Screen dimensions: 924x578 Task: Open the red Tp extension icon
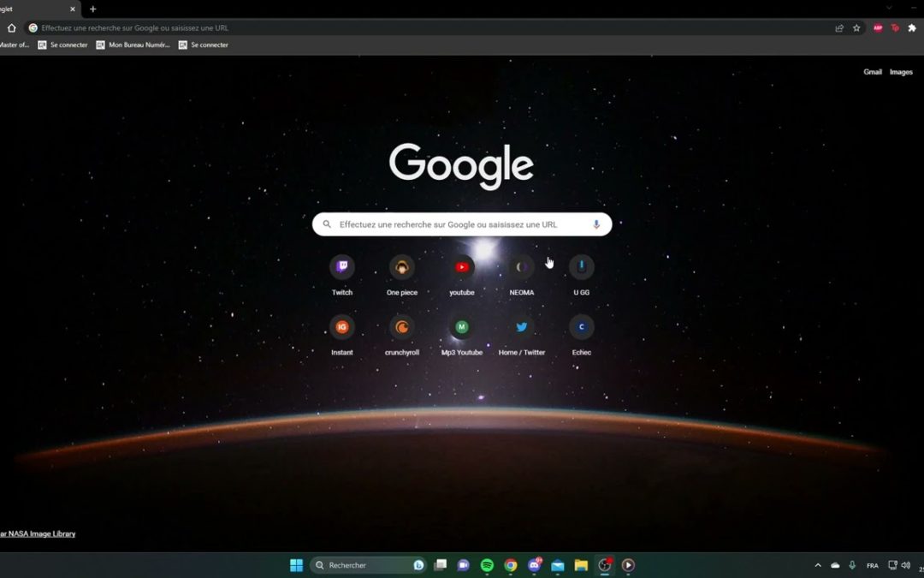pos(895,27)
